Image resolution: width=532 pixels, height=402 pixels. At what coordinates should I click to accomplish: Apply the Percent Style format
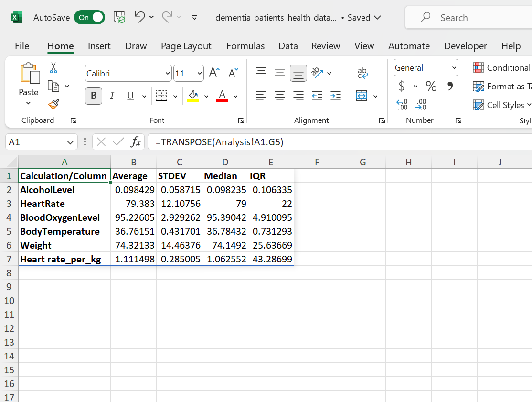[x=431, y=87]
